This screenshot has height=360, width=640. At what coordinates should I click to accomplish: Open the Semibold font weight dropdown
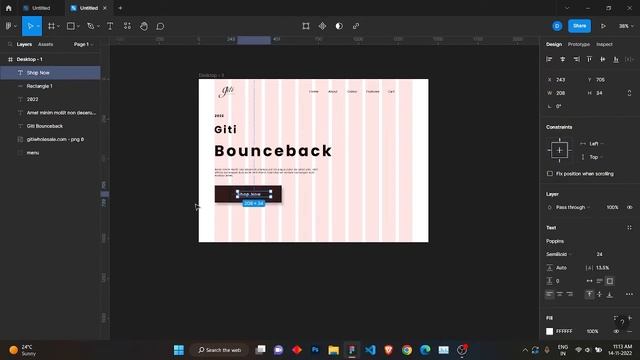click(558, 254)
